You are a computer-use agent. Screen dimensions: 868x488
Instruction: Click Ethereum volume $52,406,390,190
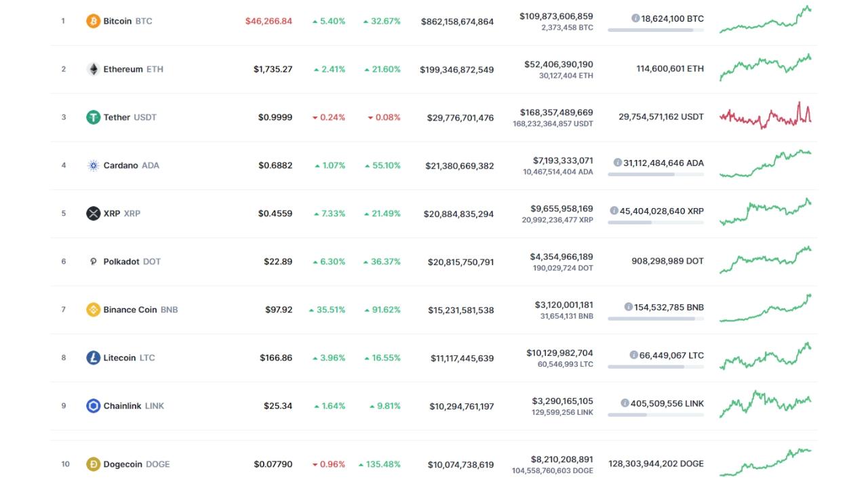tap(559, 64)
